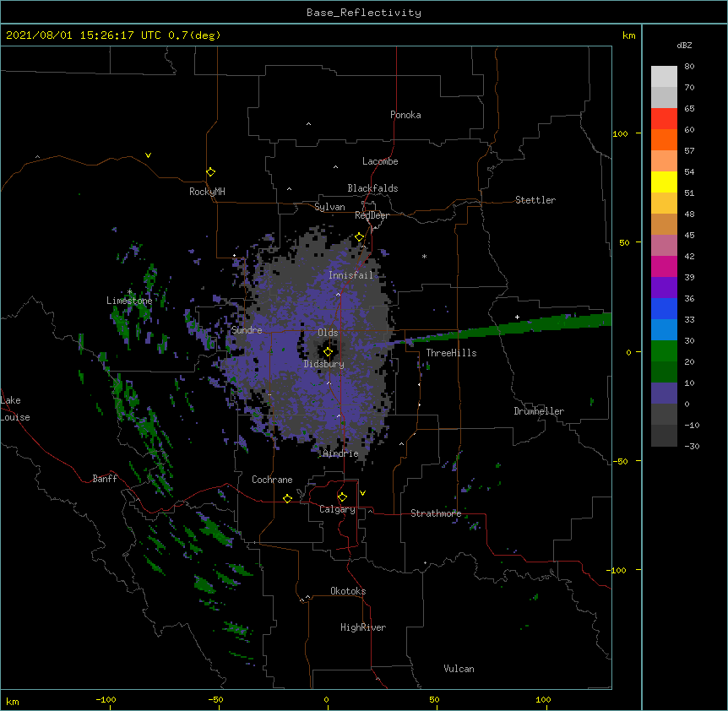Click the -100 mark on right axis
Viewport: 728px width, 711px height.
[x=617, y=570]
